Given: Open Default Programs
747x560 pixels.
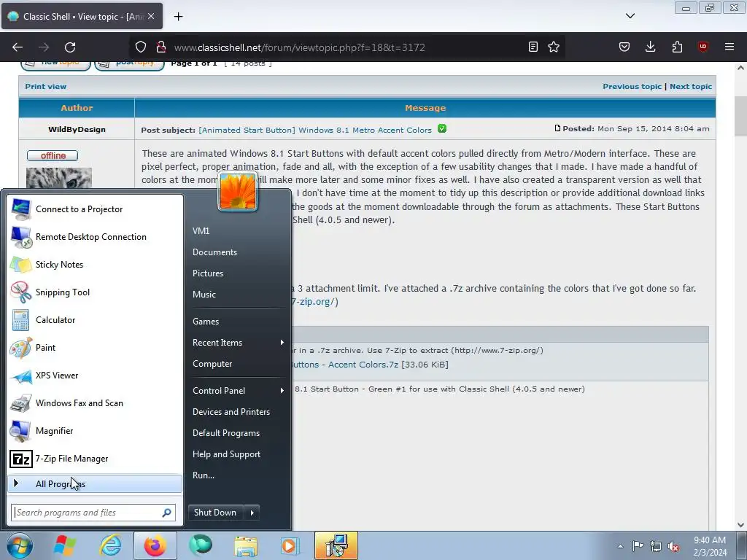Looking at the screenshot, I should [238, 433].
